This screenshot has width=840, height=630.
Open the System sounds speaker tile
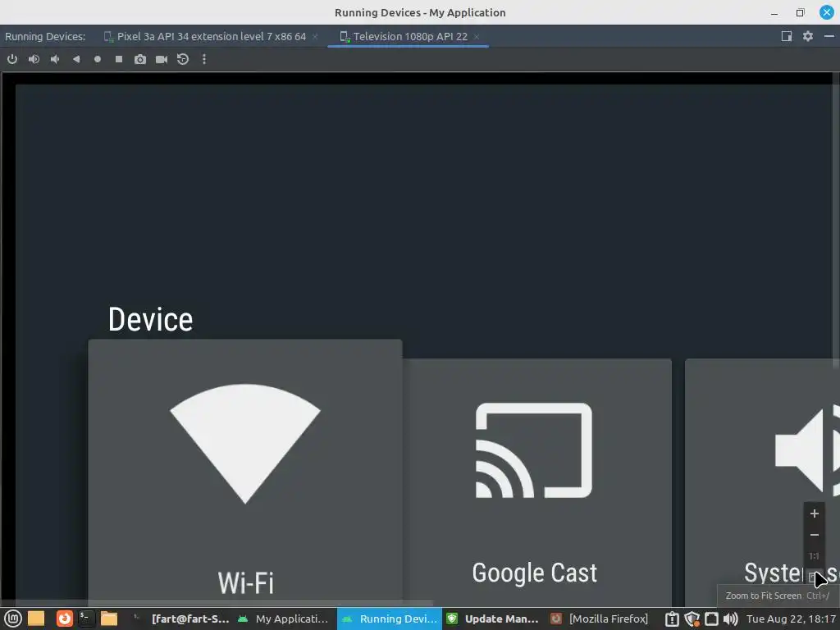pos(760,482)
